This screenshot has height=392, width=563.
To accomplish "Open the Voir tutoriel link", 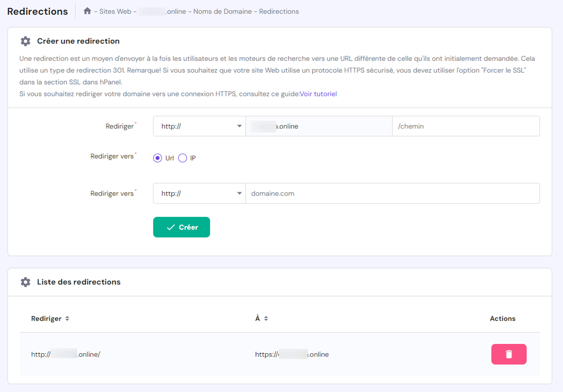I will [x=318, y=94].
